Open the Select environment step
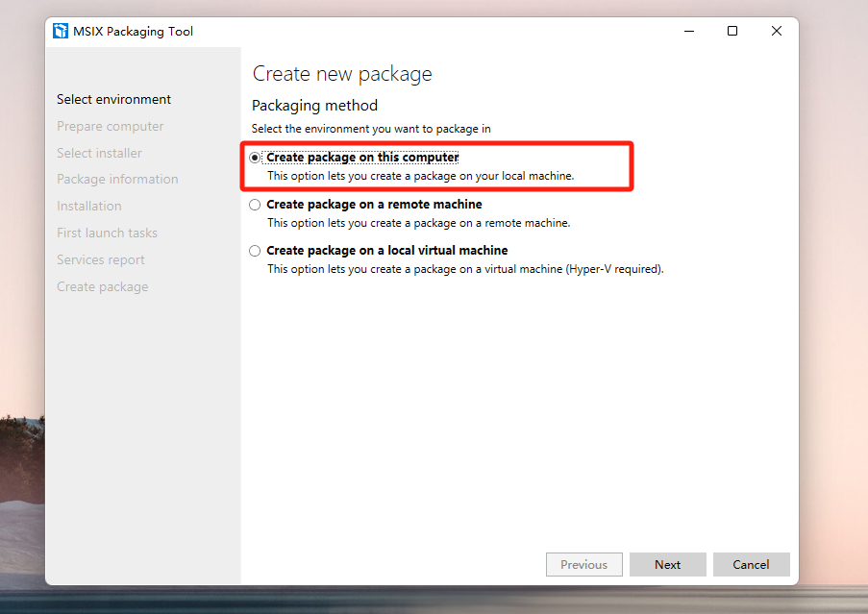Viewport: 868px width, 614px height. [x=114, y=100]
